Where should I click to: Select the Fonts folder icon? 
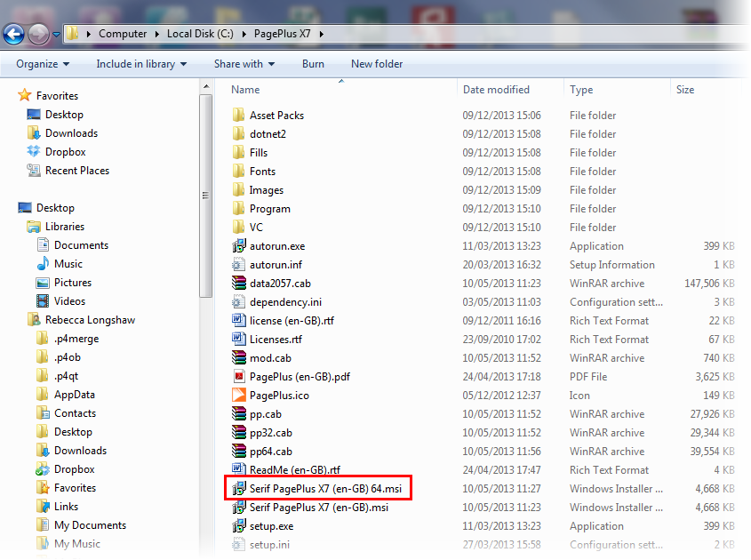238,171
